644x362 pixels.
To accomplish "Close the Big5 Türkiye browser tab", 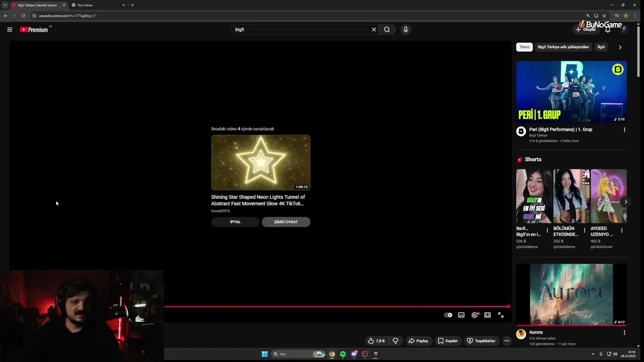I will tap(64, 5).
